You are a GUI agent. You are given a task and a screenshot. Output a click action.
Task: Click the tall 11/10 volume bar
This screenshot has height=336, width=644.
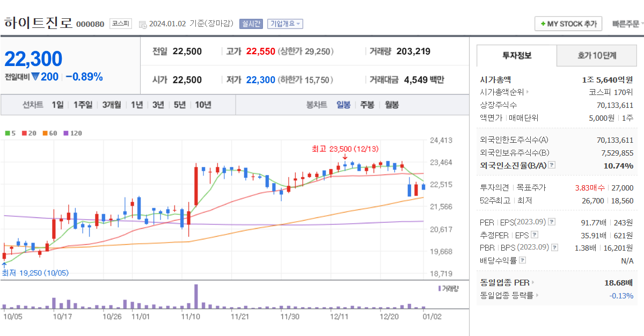pos(196,296)
